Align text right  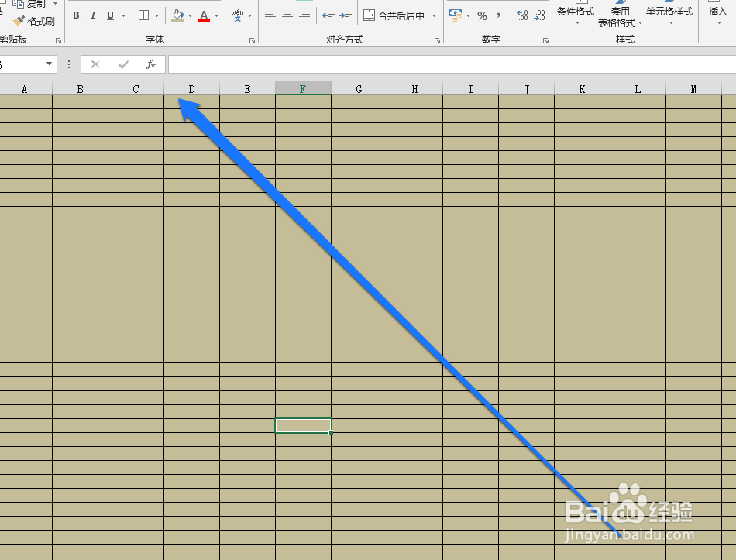tap(304, 15)
